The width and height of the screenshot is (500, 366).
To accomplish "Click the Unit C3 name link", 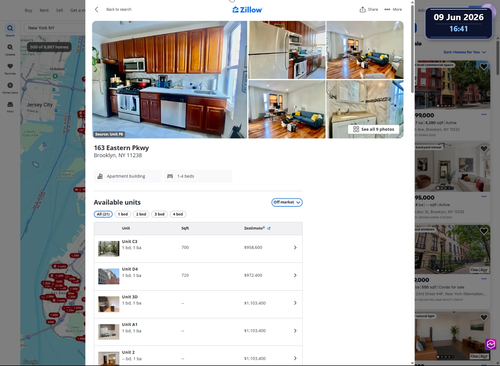I will (130, 241).
